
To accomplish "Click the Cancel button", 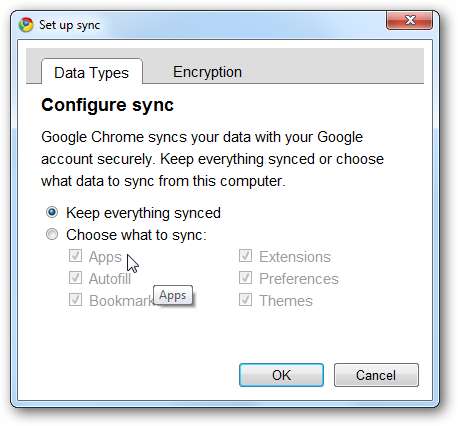I will tap(376, 375).
